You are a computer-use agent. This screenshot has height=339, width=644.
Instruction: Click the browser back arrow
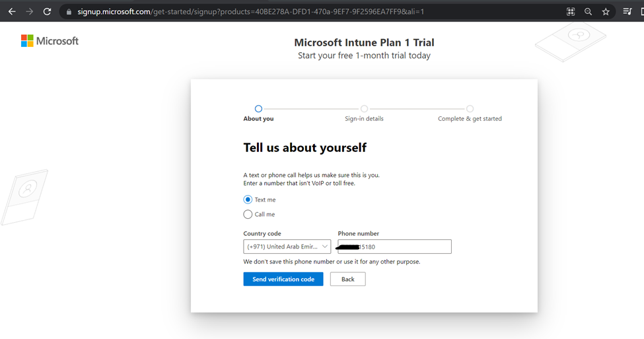point(12,11)
